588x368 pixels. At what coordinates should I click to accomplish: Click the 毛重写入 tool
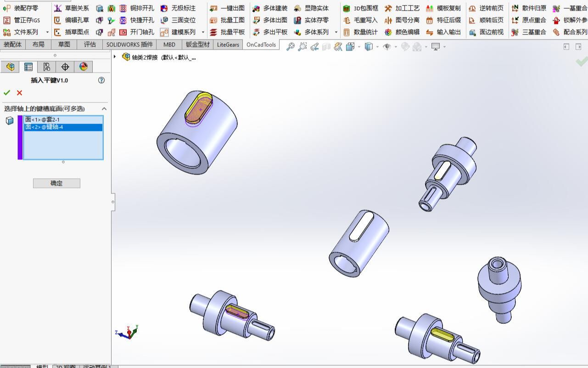pos(361,20)
